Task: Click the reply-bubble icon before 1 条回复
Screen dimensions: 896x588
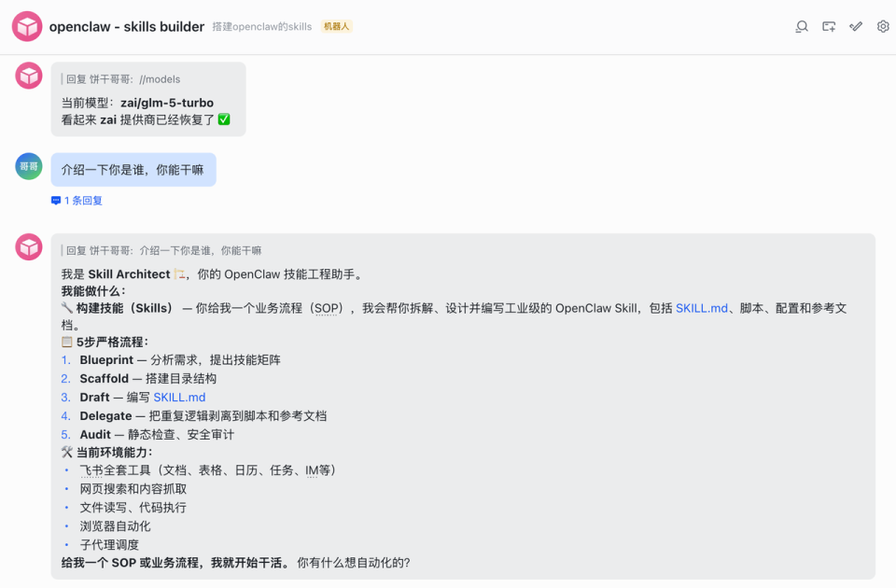Action: coord(54,200)
